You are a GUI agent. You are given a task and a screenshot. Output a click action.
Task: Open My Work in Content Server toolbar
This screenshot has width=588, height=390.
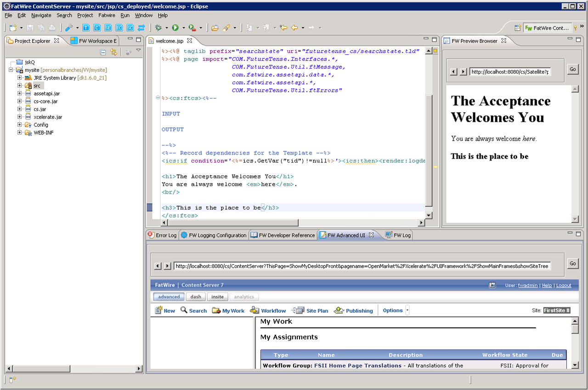tap(228, 310)
